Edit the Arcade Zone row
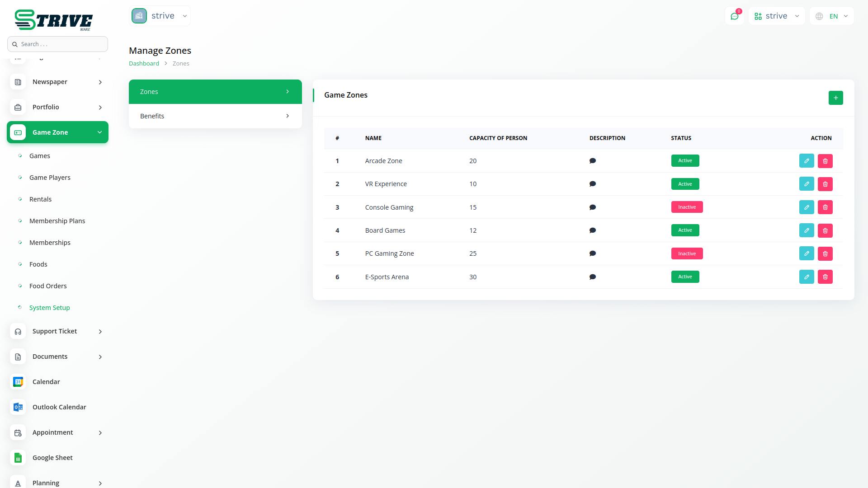 (x=807, y=161)
